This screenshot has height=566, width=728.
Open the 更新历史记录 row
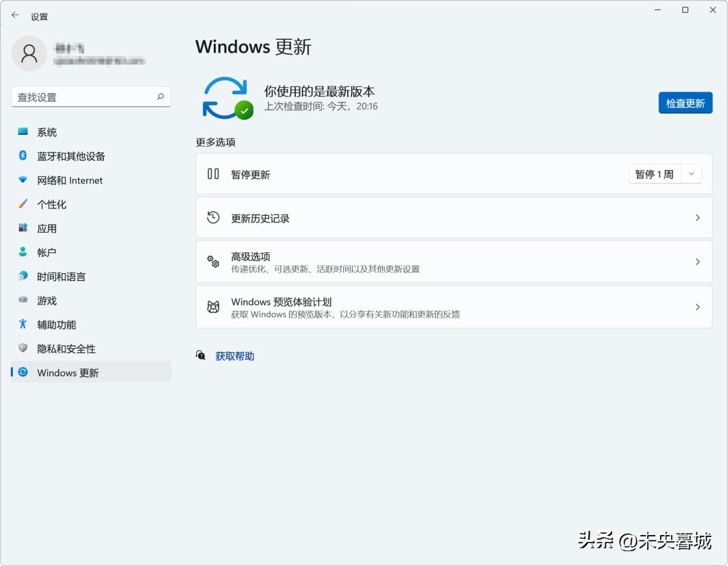point(454,217)
